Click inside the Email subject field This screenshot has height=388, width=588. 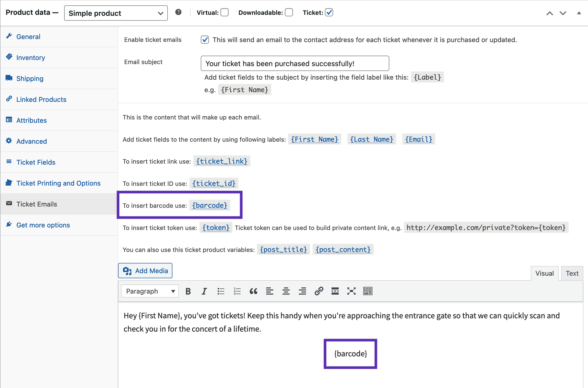tap(294, 63)
